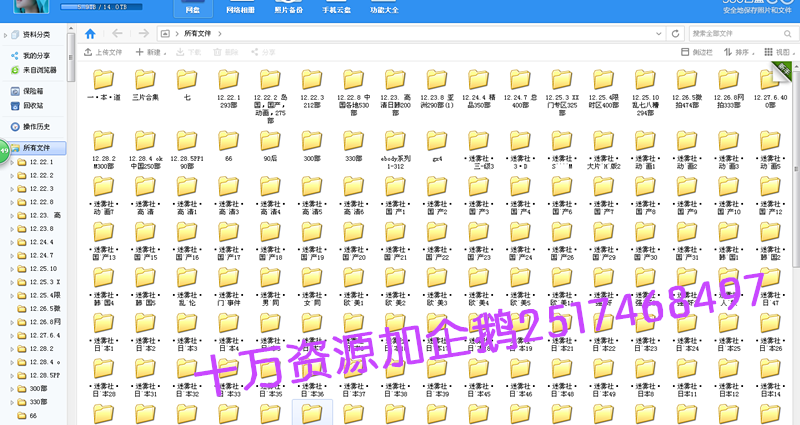800x425 pixels.
Task: Open the 三片合集 folder
Action: pyautogui.click(x=145, y=85)
